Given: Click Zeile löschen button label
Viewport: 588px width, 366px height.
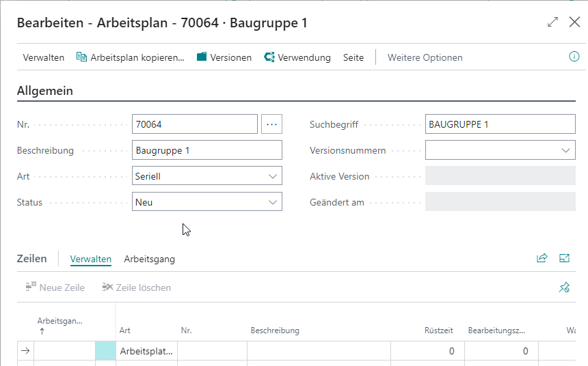Looking at the screenshot, I should 144,287.
